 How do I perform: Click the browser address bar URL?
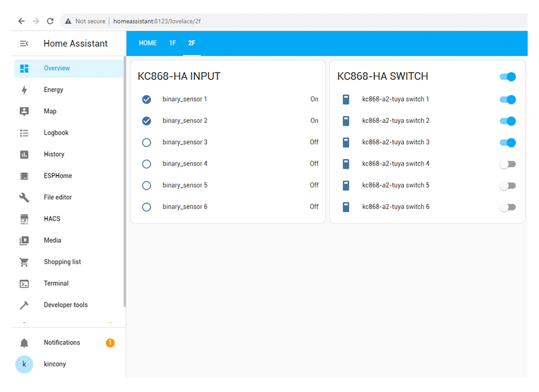click(157, 21)
